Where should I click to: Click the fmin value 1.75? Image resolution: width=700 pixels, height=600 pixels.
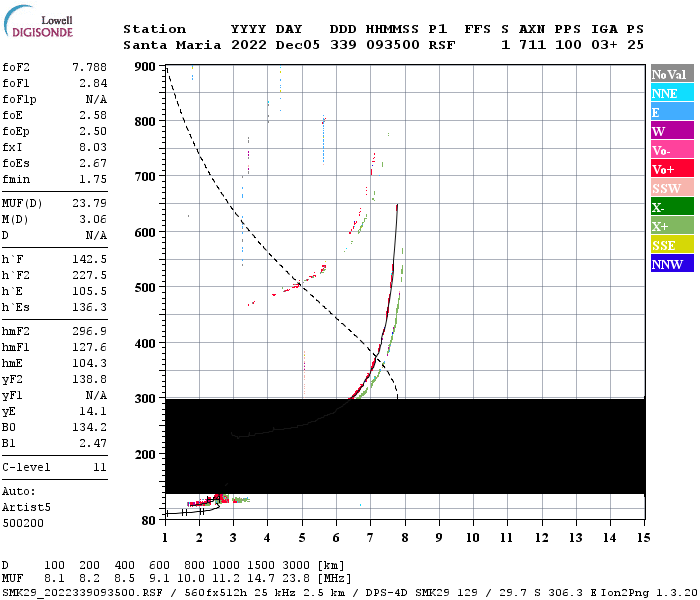93,179
